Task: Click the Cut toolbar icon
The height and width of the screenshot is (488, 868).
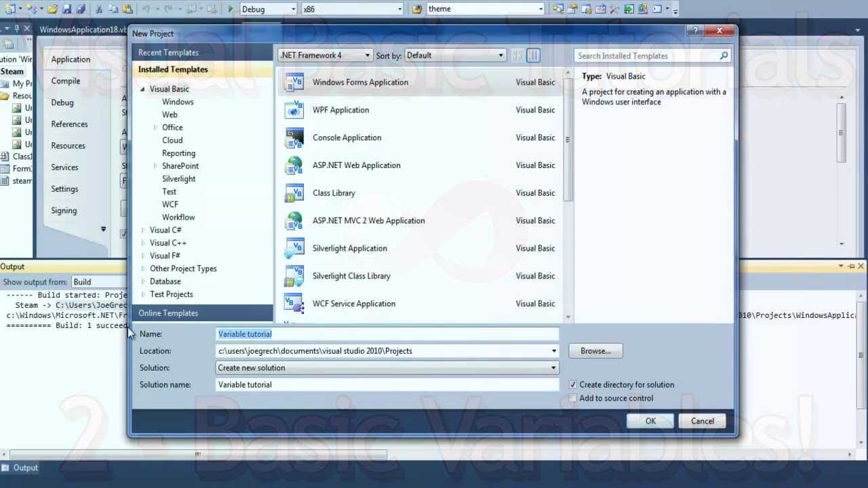Action: pos(99,9)
